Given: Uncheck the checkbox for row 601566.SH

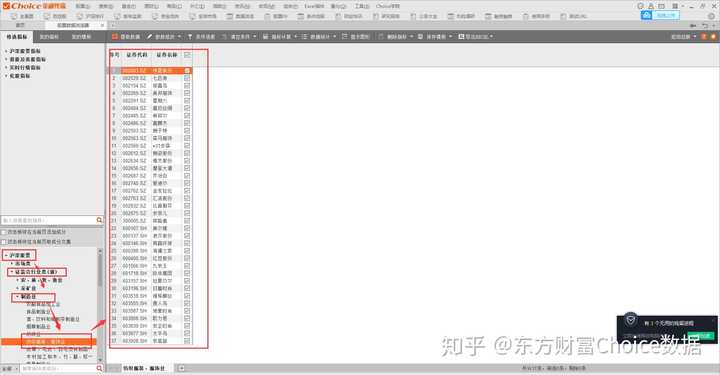Looking at the screenshot, I should (187, 266).
